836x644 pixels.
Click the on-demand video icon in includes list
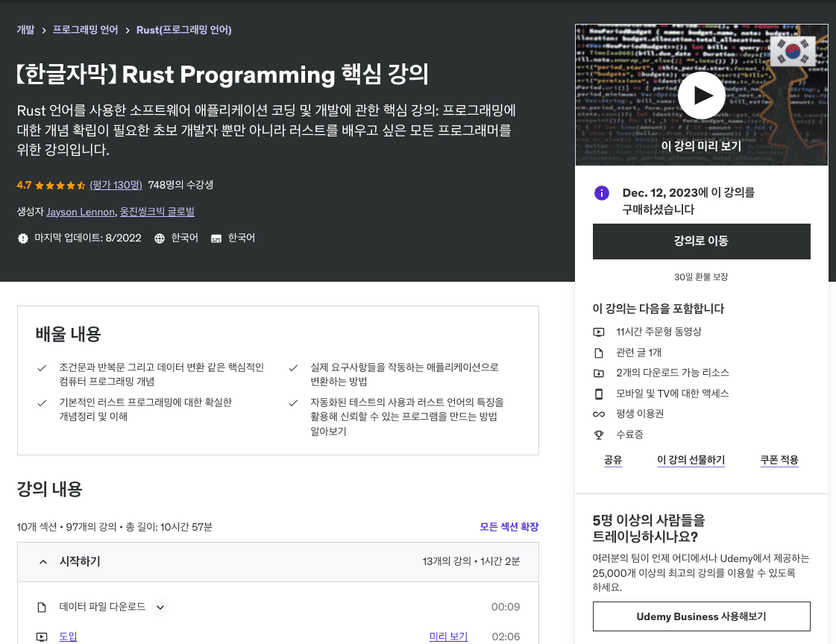(x=598, y=332)
